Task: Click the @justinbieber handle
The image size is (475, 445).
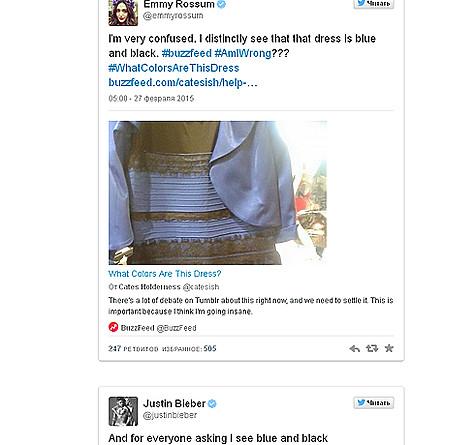Action: click(170, 415)
